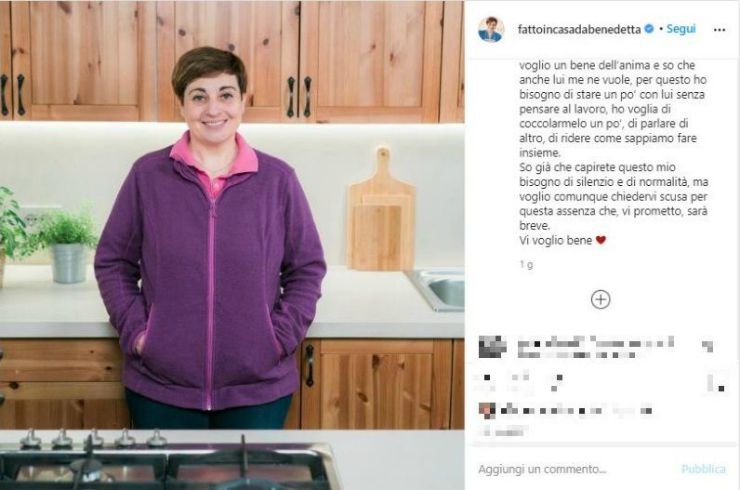Load more comments with the plus circle
The height and width of the screenshot is (490, 740).
coord(600,299)
